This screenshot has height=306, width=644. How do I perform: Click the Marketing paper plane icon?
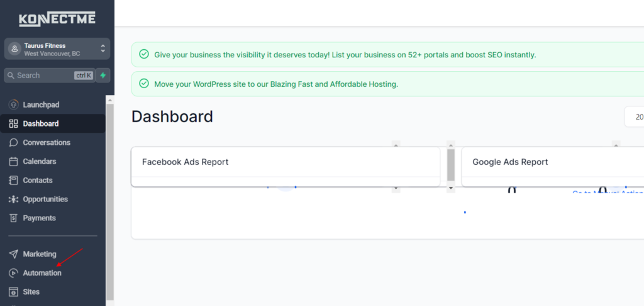point(13,254)
